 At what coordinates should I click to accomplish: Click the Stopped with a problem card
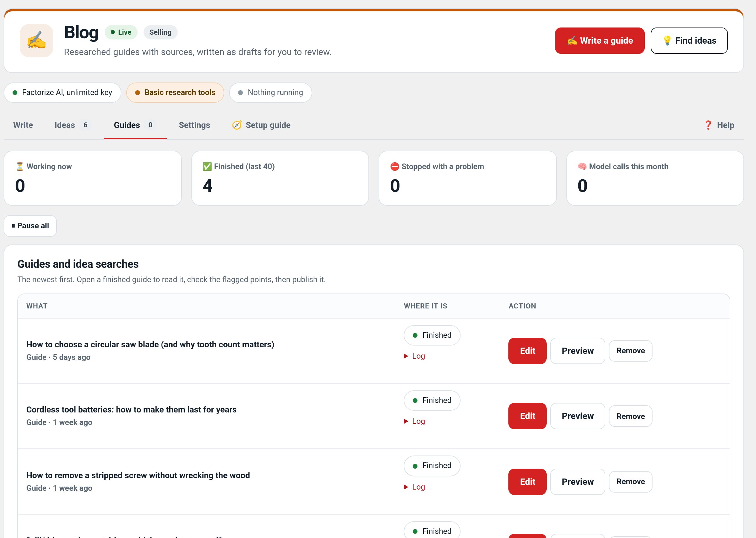467,178
